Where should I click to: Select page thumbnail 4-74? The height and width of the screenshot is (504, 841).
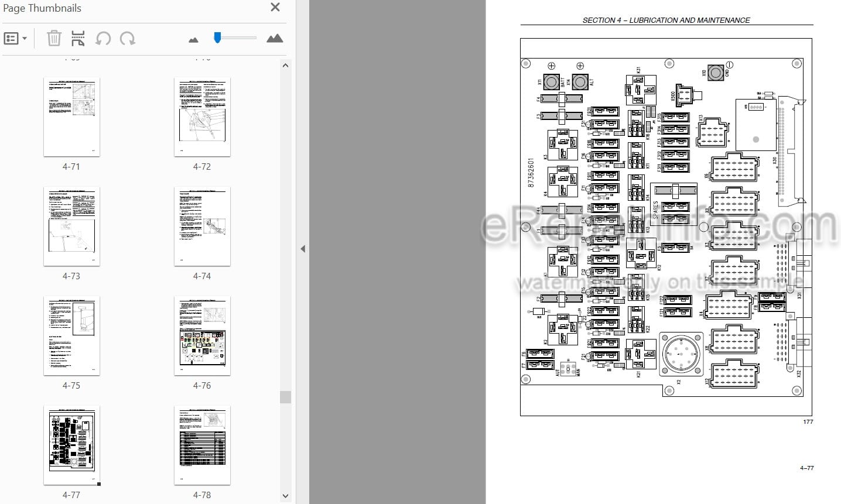pyautogui.click(x=202, y=227)
